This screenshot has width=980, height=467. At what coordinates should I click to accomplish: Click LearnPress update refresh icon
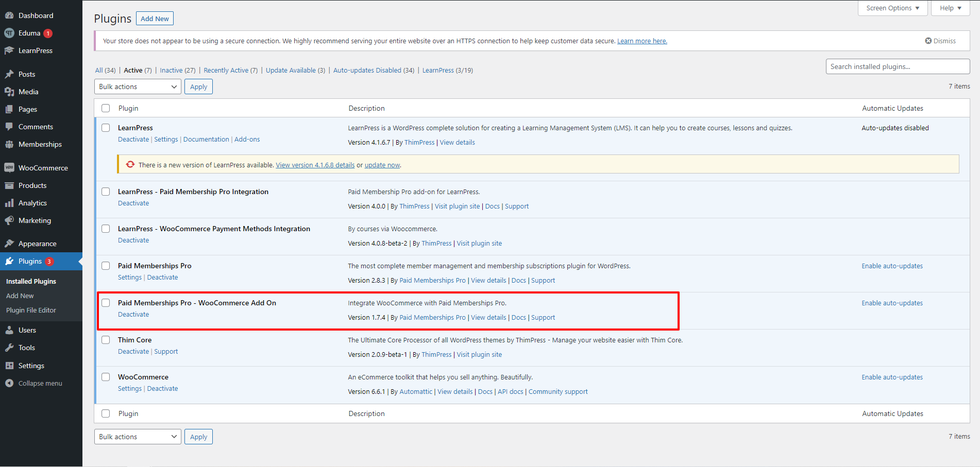coord(130,164)
